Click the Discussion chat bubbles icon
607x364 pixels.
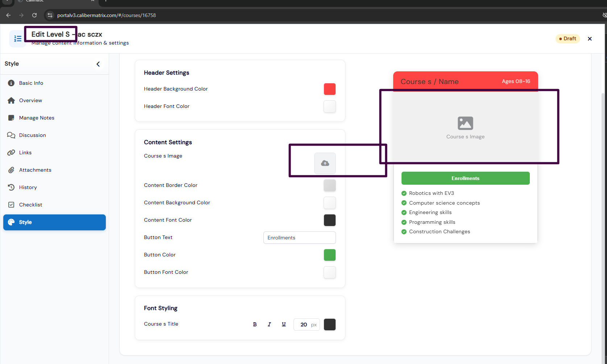[x=11, y=135]
